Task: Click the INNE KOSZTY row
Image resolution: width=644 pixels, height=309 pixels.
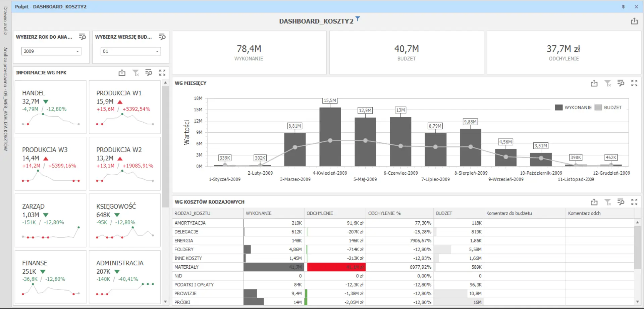Action: tap(403, 258)
